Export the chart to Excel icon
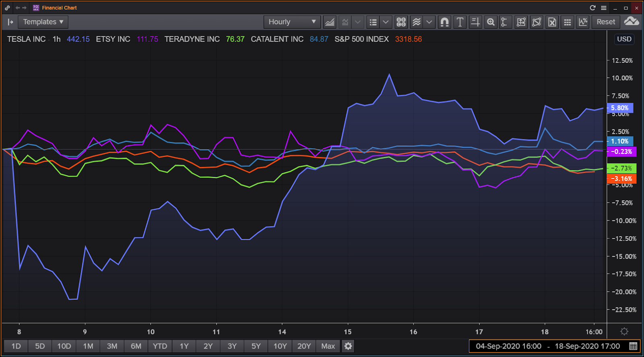This screenshot has height=357, width=644. pyautogui.click(x=552, y=22)
